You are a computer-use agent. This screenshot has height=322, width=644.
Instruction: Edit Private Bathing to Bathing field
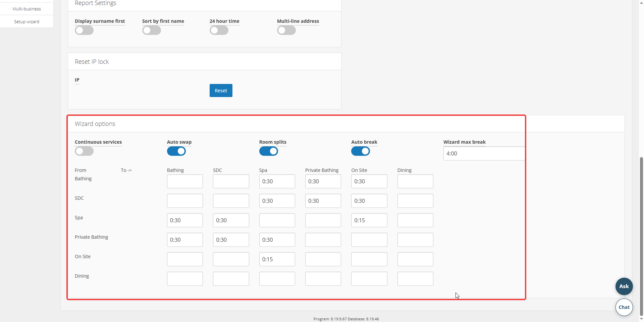(x=185, y=240)
